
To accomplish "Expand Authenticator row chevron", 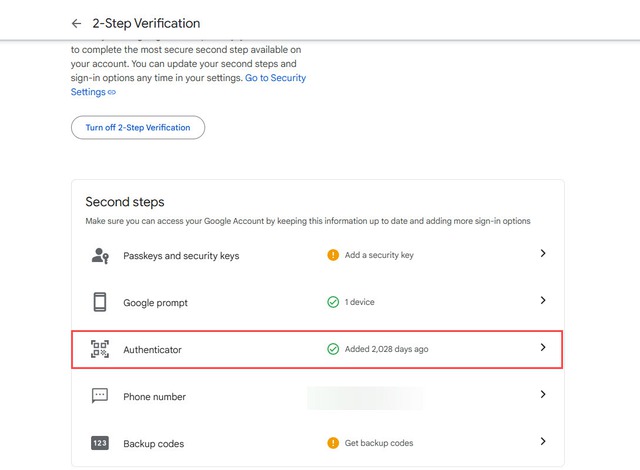I will point(543,347).
